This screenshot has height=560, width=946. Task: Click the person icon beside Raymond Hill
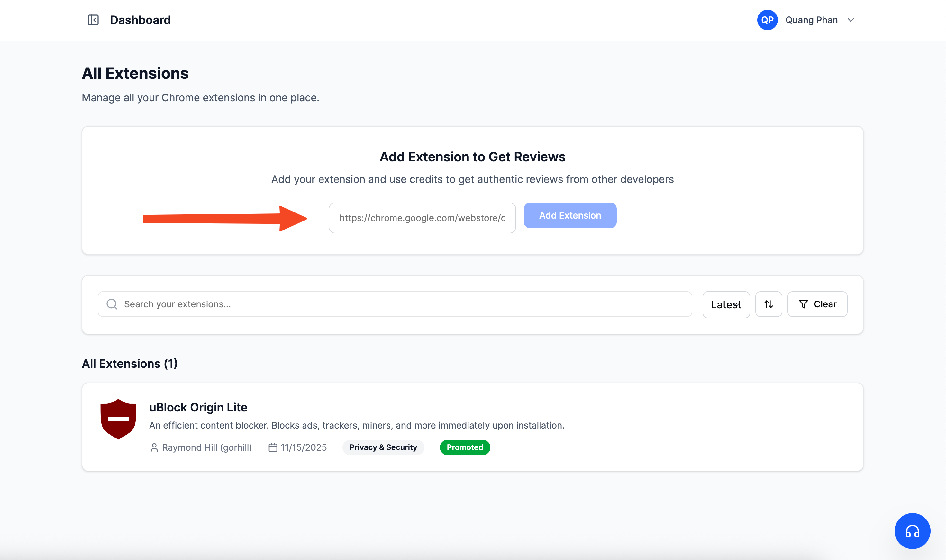coord(154,447)
